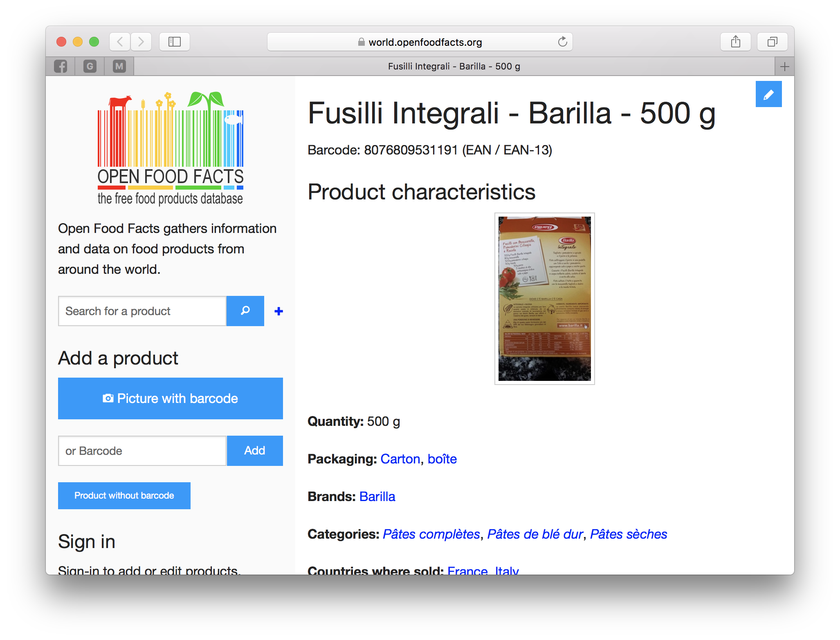Enlarge the Barilla package thumbnail
This screenshot has height=640, width=840.
(544, 299)
